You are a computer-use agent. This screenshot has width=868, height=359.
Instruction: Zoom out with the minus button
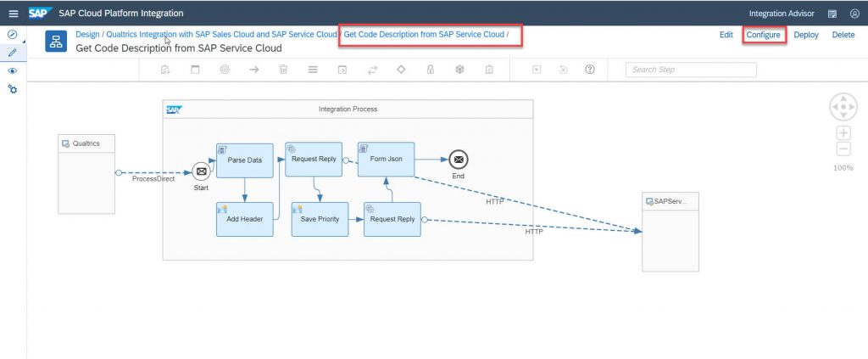click(843, 149)
